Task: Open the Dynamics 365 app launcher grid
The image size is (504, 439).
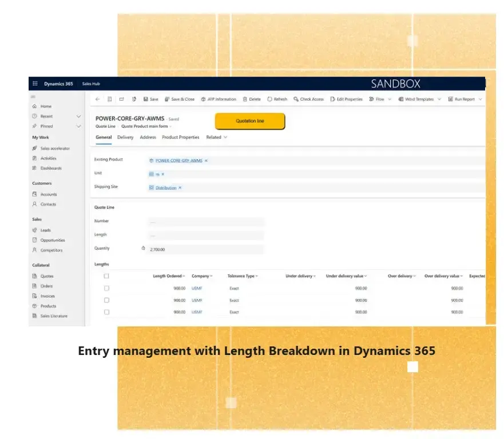Action: point(35,83)
